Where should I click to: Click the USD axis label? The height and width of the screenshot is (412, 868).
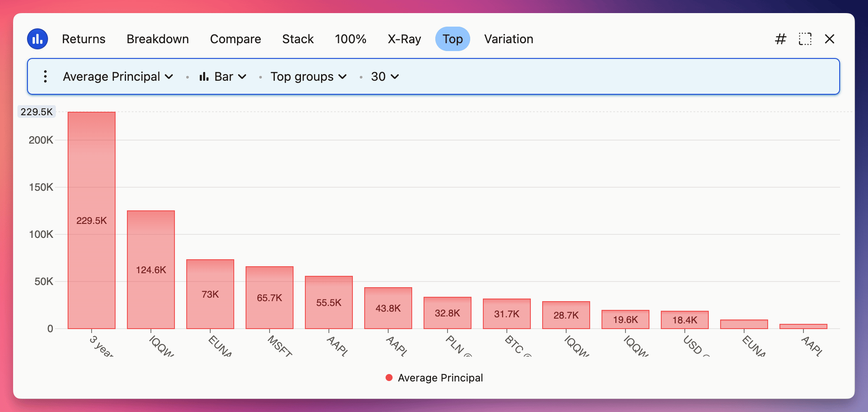click(x=696, y=346)
